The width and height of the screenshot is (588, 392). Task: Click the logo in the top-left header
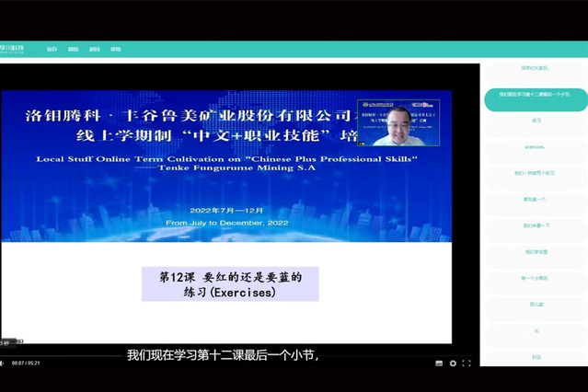(13, 49)
